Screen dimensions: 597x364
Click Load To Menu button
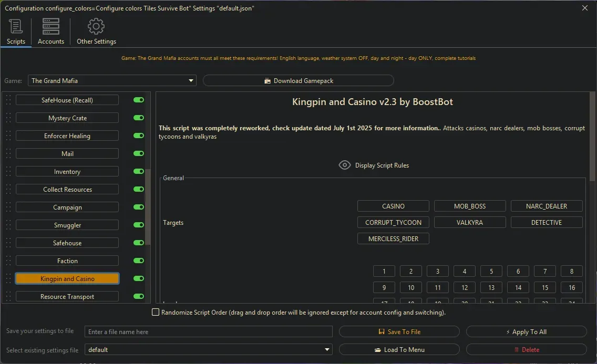coord(399,349)
